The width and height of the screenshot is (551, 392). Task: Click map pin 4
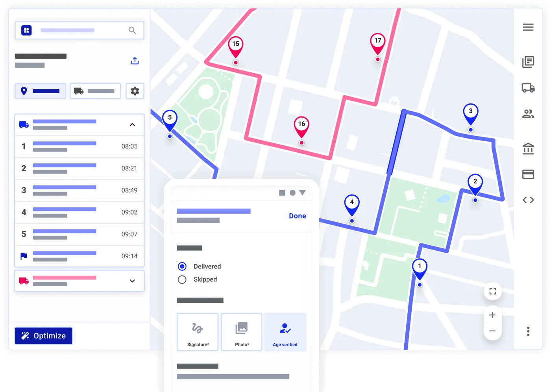click(x=352, y=205)
